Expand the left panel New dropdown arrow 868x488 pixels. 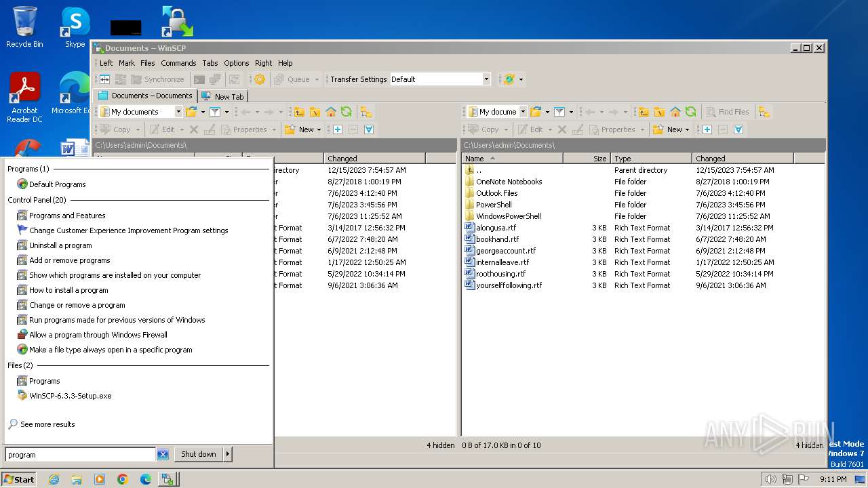(x=319, y=129)
